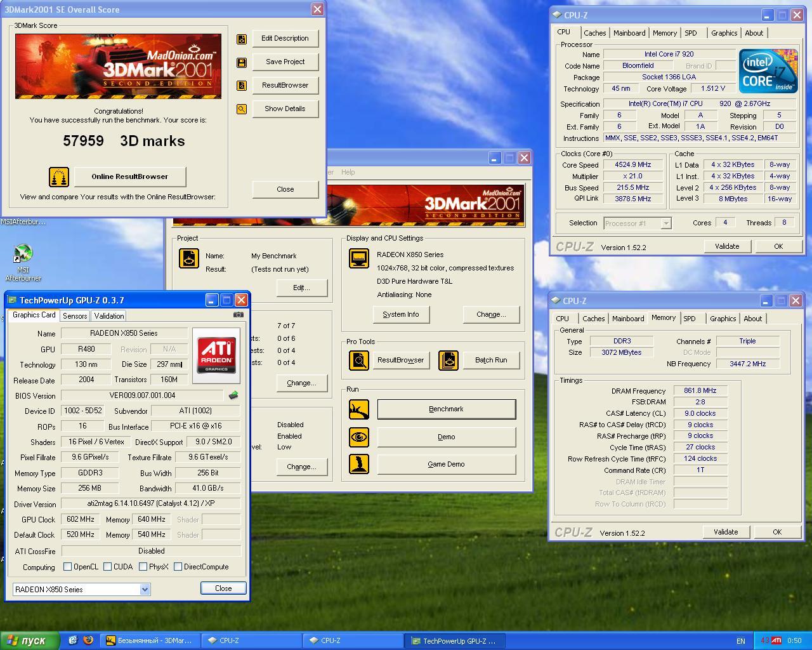Open MSI Afterburner desktop shortcut
Image resolution: width=812 pixels, height=650 pixels.
tap(23, 262)
